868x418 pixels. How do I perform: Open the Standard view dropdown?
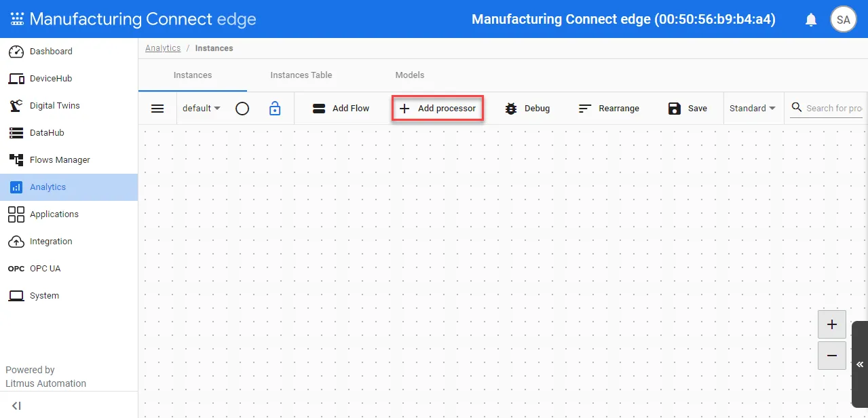tap(753, 109)
